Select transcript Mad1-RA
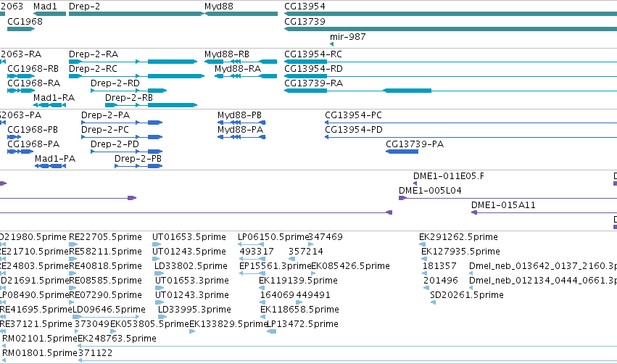This screenshot has width=617, height=364. (49, 105)
